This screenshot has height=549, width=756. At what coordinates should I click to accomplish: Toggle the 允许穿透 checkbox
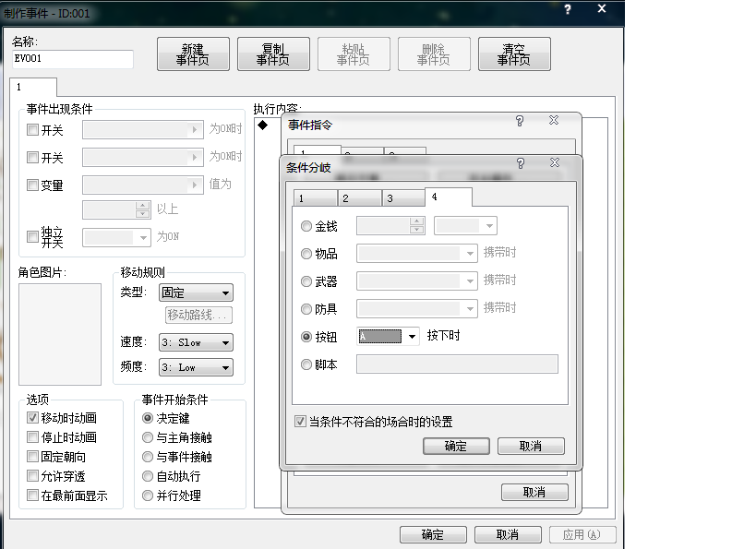click(32, 476)
